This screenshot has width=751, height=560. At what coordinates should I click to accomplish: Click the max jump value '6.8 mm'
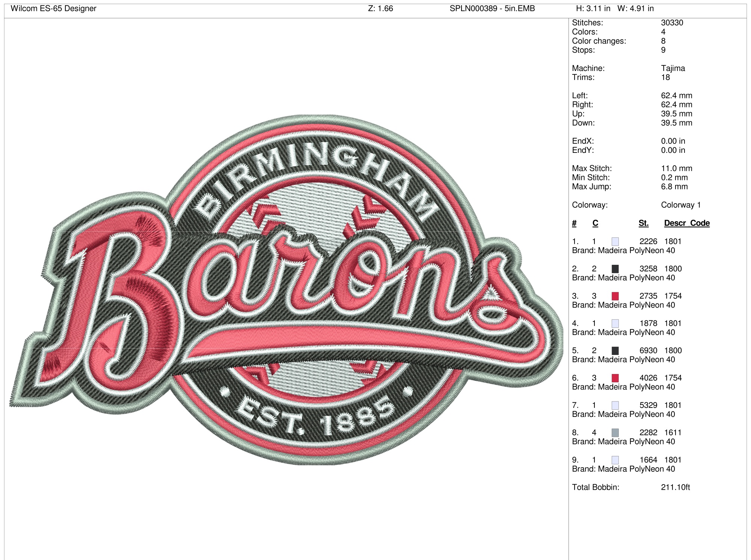coord(674,187)
